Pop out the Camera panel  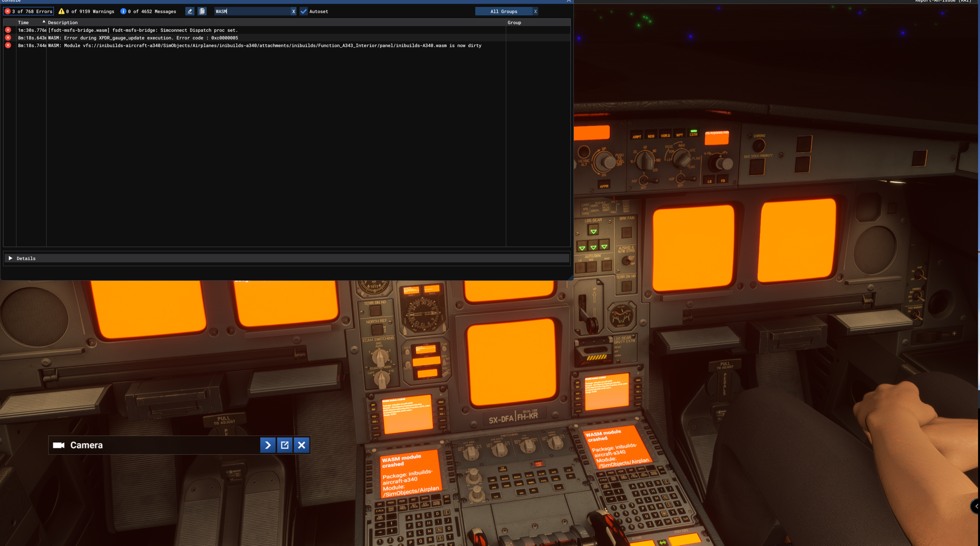click(x=285, y=445)
